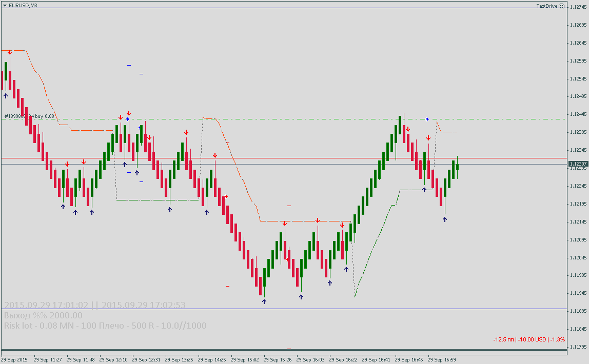Viewport: 589px width, 364px height.
Task: Select the red horizontal level line
Action: (284, 158)
